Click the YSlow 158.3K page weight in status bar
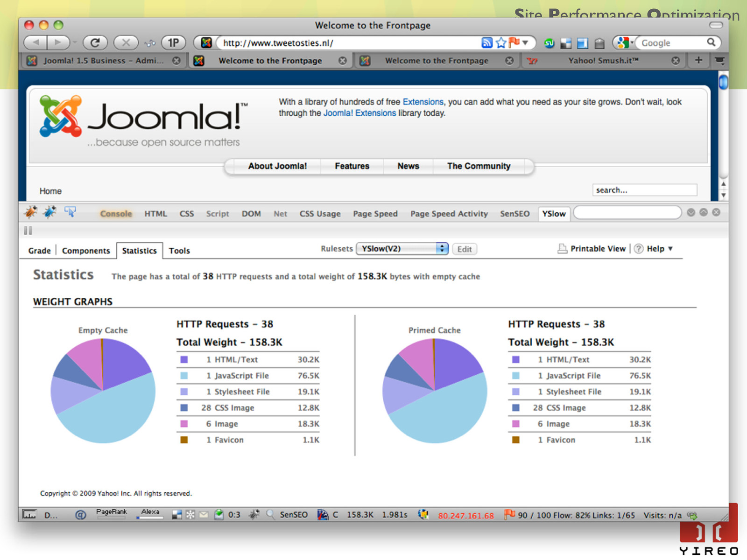 tap(360, 515)
